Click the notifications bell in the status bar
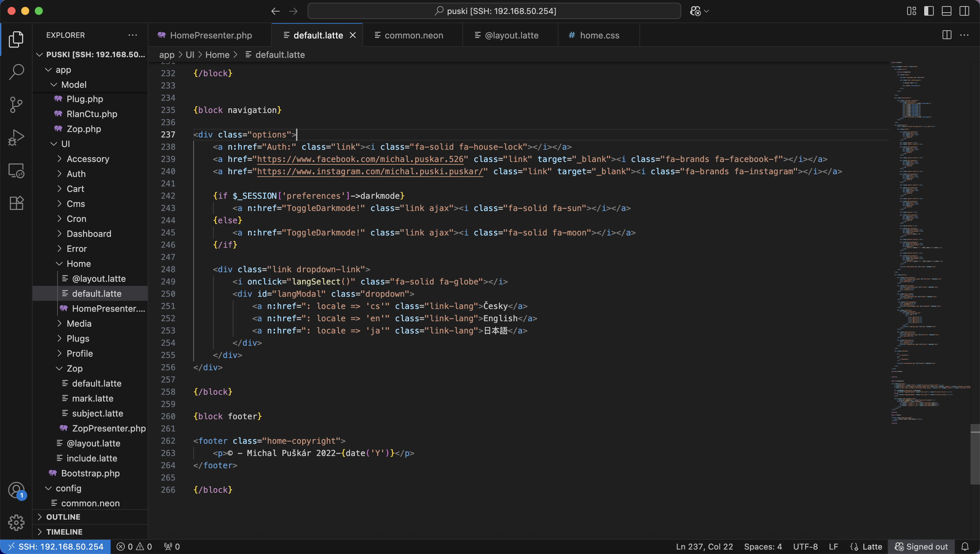This screenshot has height=554, width=980. coord(965,547)
